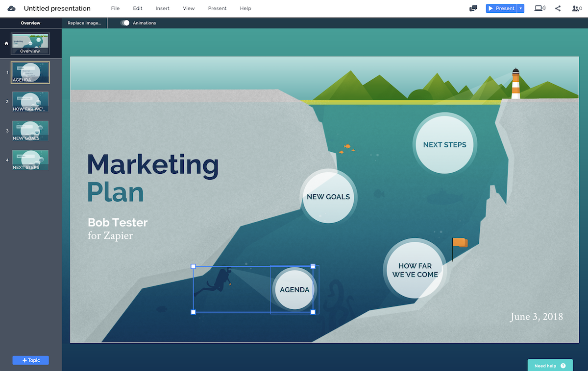Click the question mark help icon
The height and width of the screenshot is (371, 588).
click(x=563, y=366)
